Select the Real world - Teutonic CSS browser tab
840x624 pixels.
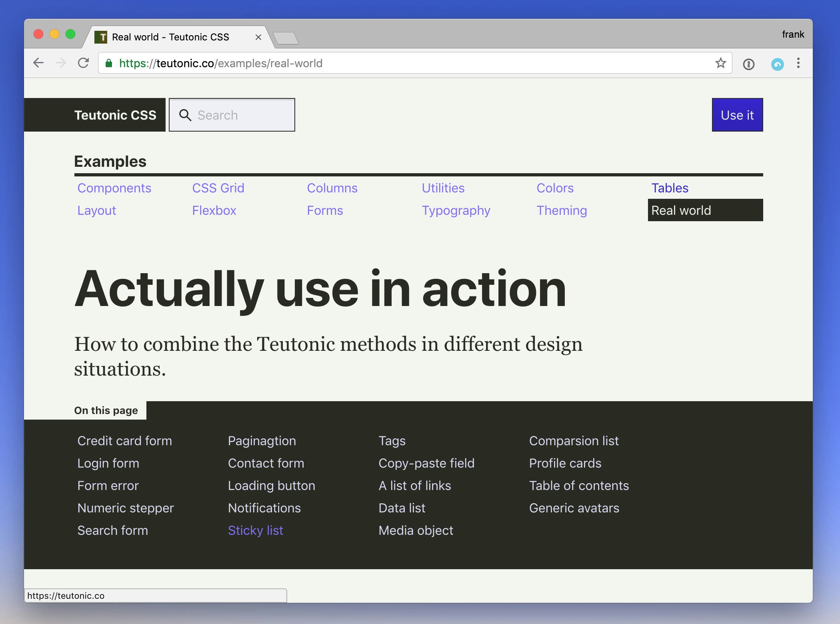pyautogui.click(x=170, y=37)
